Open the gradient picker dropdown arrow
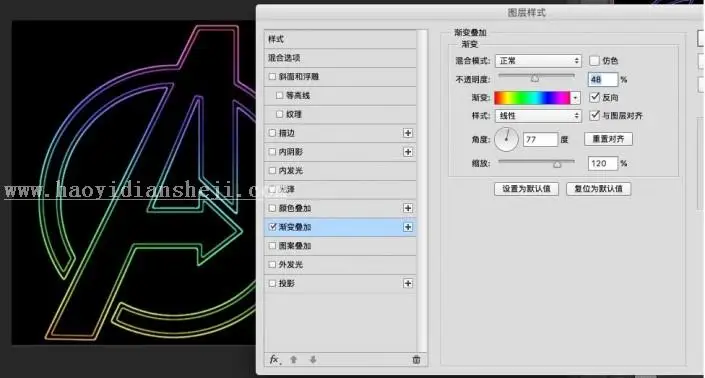This screenshot has height=378, width=705. pos(575,98)
